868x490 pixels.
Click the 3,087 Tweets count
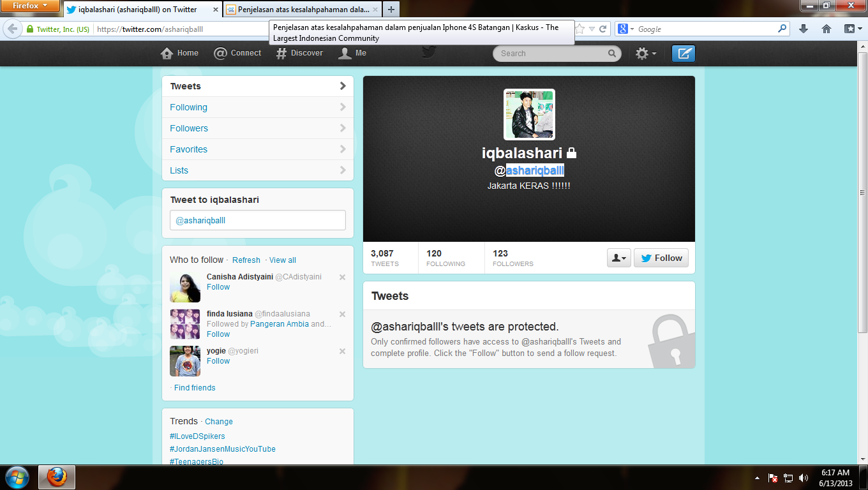pos(385,258)
